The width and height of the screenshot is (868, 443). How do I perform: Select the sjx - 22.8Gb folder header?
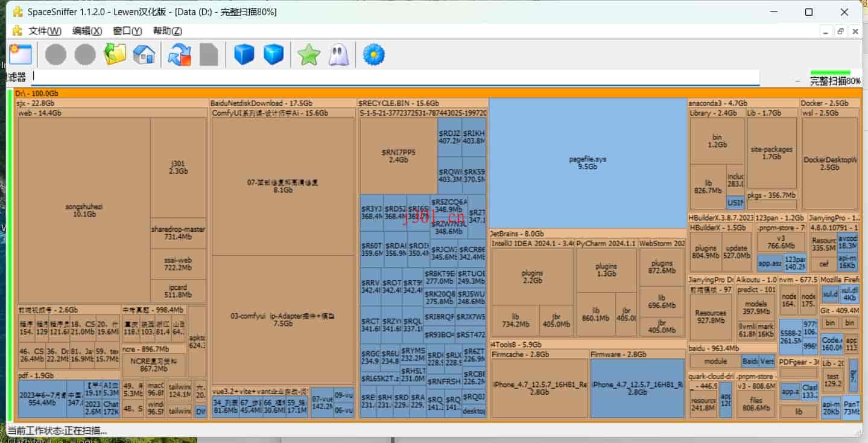[112, 103]
